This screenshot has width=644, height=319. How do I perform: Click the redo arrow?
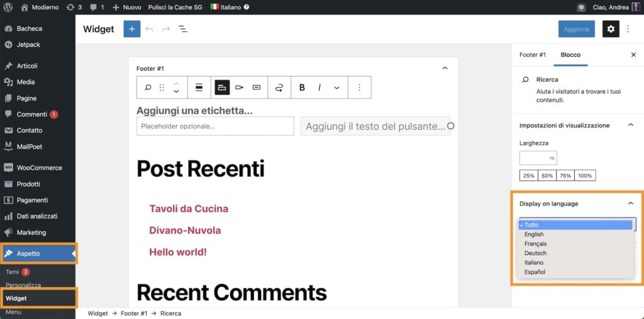click(x=166, y=29)
